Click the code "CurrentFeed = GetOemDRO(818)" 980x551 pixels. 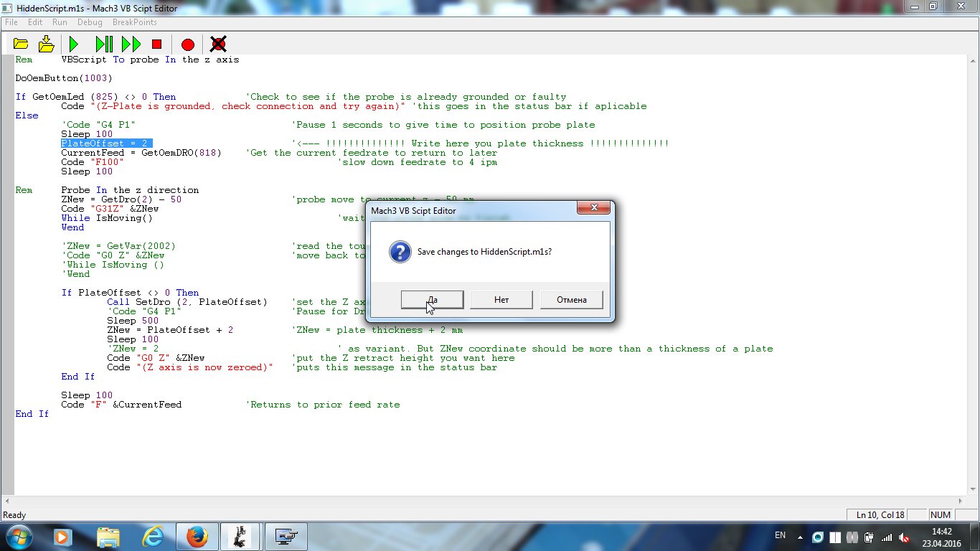click(x=141, y=153)
